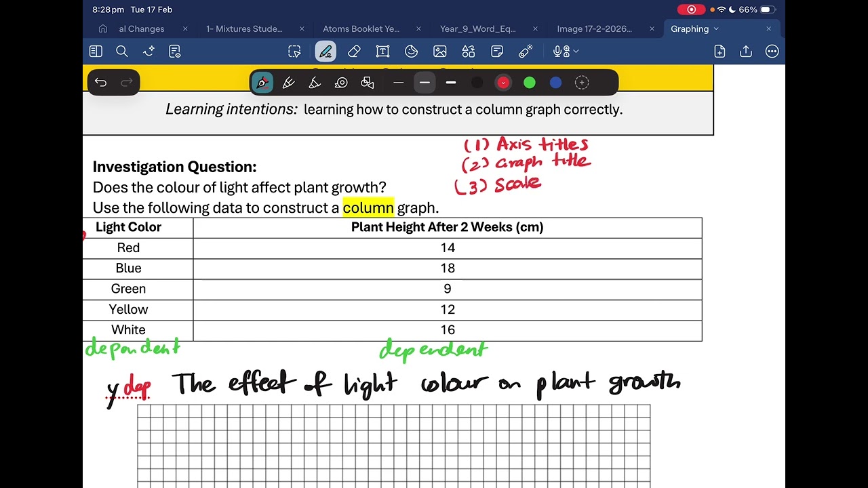The width and height of the screenshot is (868, 488).
Task: Close the 'Atoms Booklet Ye...' tab
Action: pyautogui.click(x=418, y=29)
